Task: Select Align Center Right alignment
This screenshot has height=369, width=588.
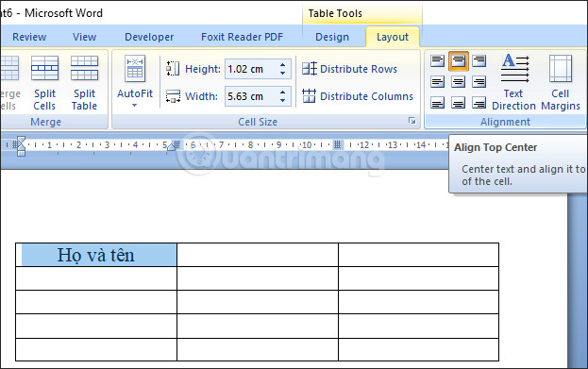Action: tap(479, 82)
